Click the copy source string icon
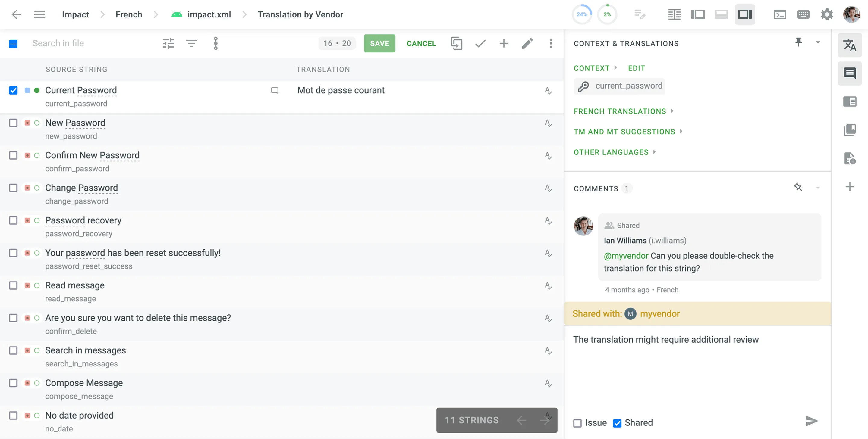This screenshot has width=868, height=439. 457,43
